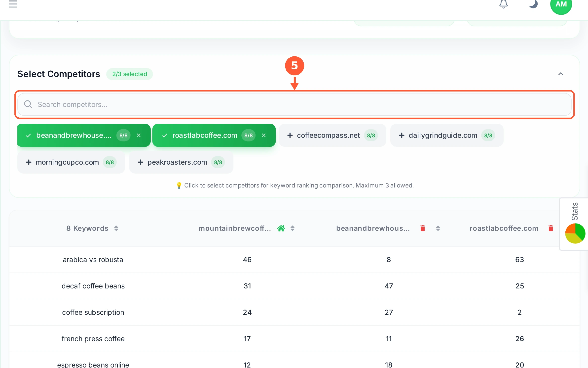This screenshot has width=588, height=368.
Task: Add coffeecompass.net as a competitor
Action: tap(332, 135)
